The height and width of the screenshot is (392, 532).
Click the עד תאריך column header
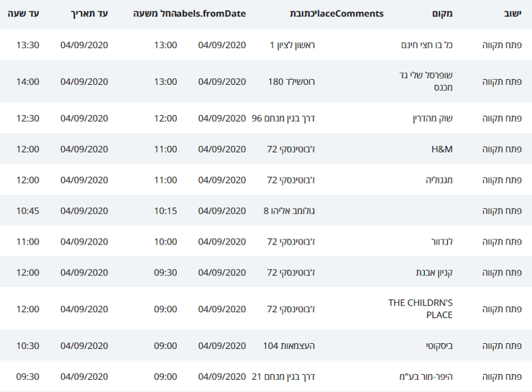coord(89,14)
